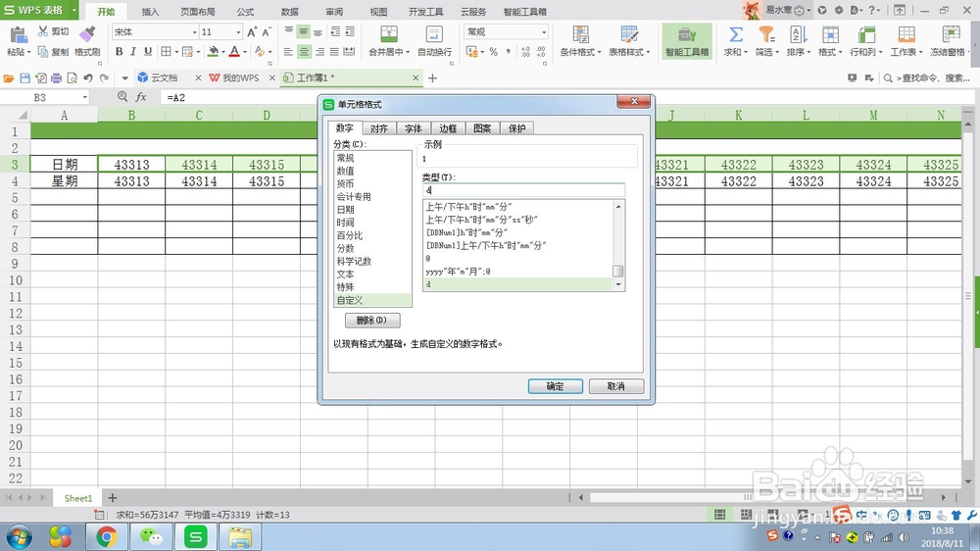Open the number format dropdown
Viewport: 980px width, 551px height.
point(544,32)
